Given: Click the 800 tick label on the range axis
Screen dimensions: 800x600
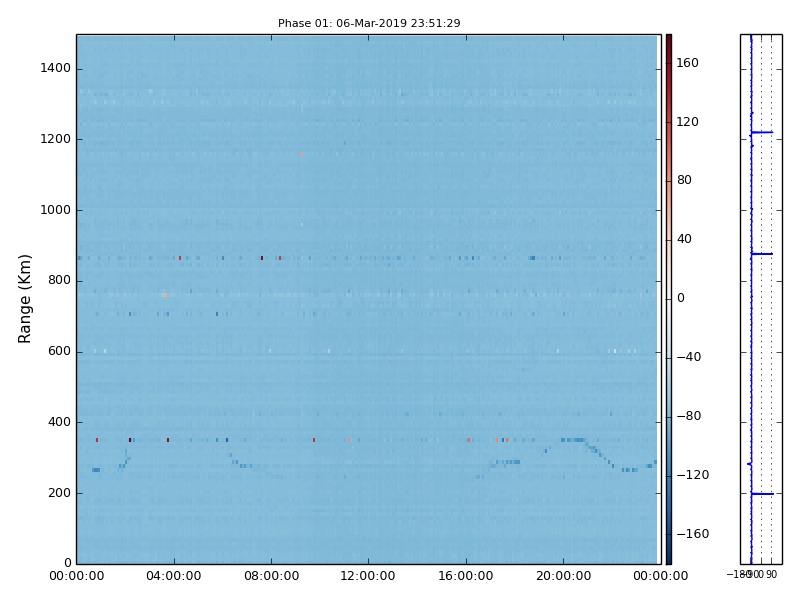Looking at the screenshot, I should pyautogui.click(x=59, y=281).
